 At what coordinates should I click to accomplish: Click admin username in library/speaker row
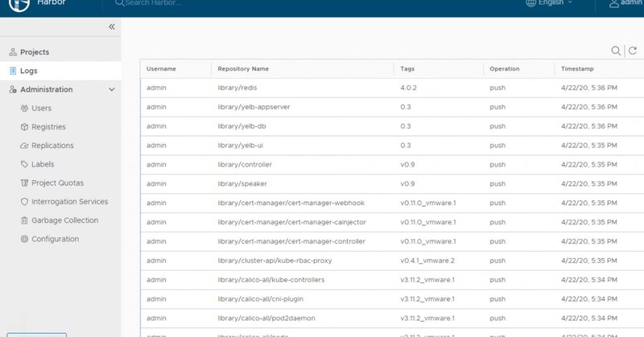coord(156,184)
